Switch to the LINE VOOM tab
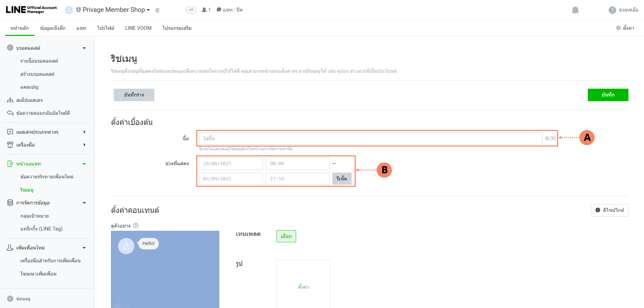The width and height of the screenshot is (644, 308). pyautogui.click(x=138, y=28)
